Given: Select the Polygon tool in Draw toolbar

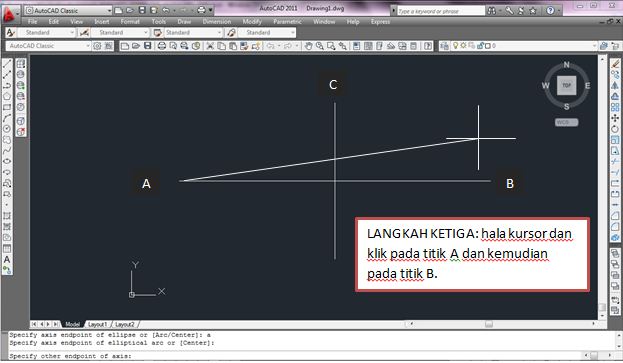Looking at the screenshot, I should pyautogui.click(x=7, y=97).
